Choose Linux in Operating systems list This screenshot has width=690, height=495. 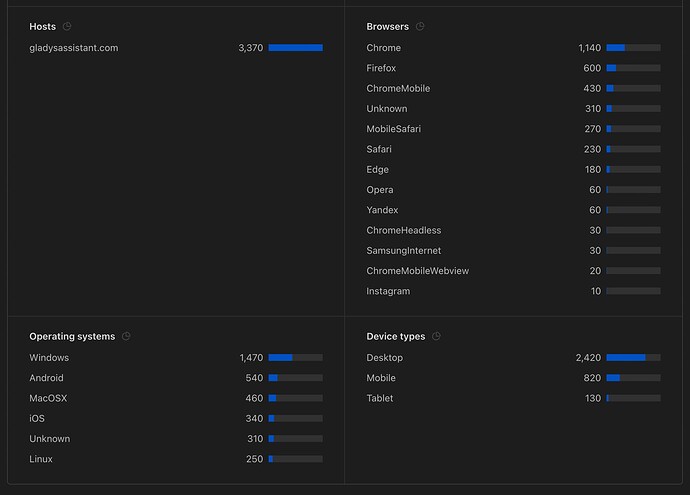41,459
